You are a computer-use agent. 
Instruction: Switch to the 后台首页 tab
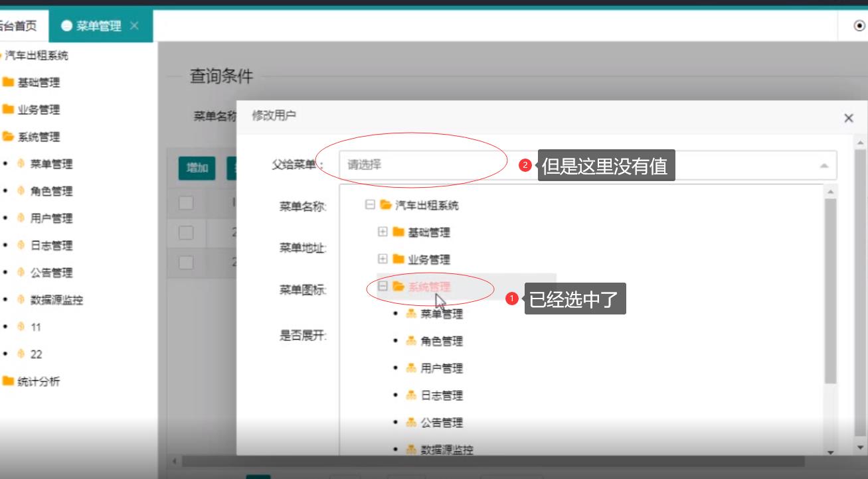(x=19, y=26)
